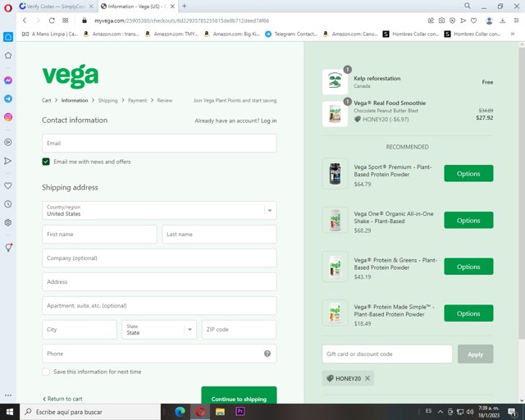Open the A Mano Limpia bookmark
Image resolution: width=525 pixels, height=420 pixels.
tap(50, 34)
